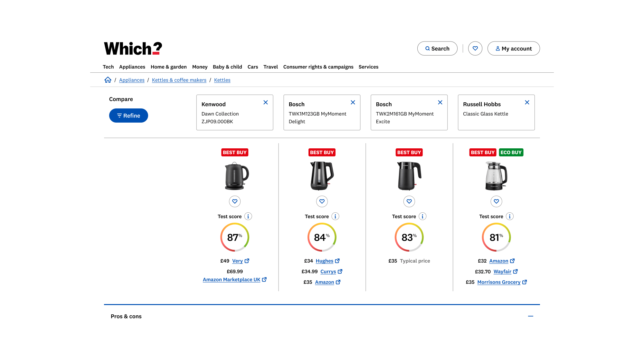The image size is (644, 362).
Task: Toggle heart for Russell Hobbs kettle
Action: click(496, 201)
